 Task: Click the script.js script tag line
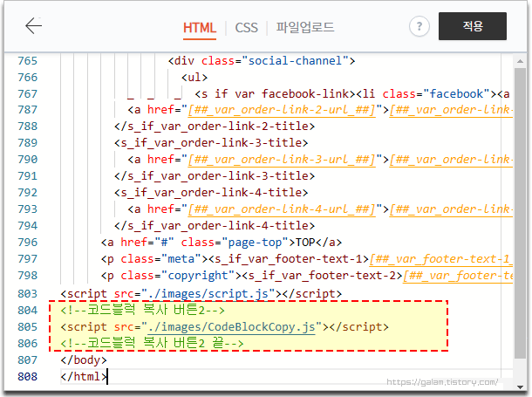pyautogui.click(x=201, y=294)
